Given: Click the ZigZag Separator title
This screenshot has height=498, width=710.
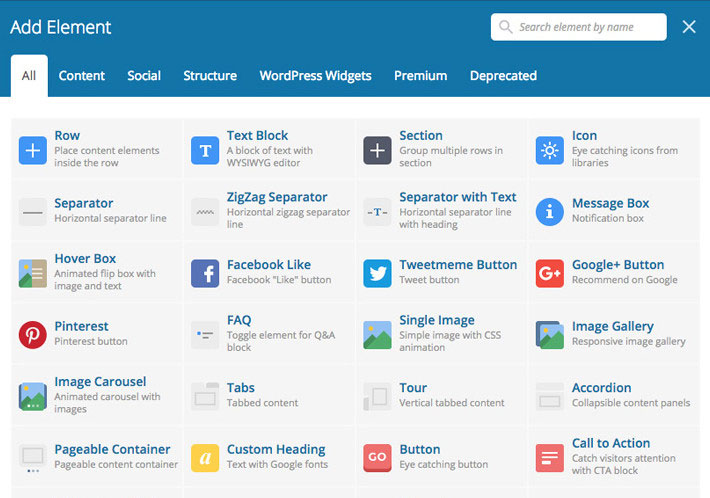Looking at the screenshot, I should pos(276,197).
